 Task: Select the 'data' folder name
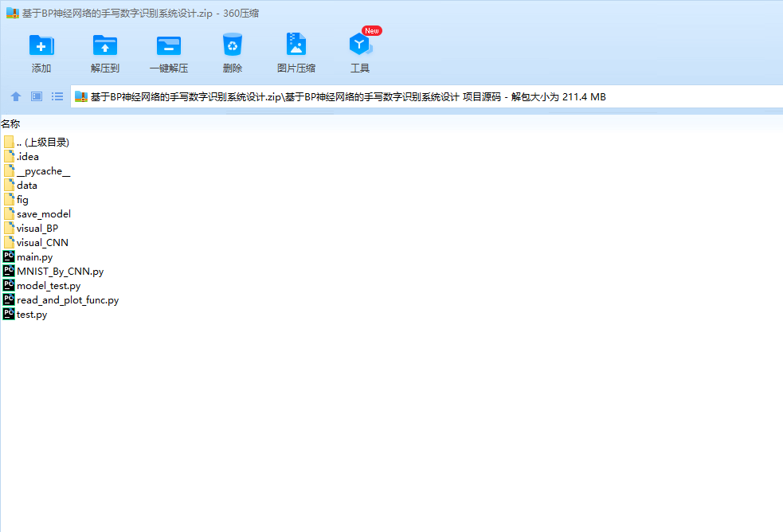pyautogui.click(x=27, y=185)
